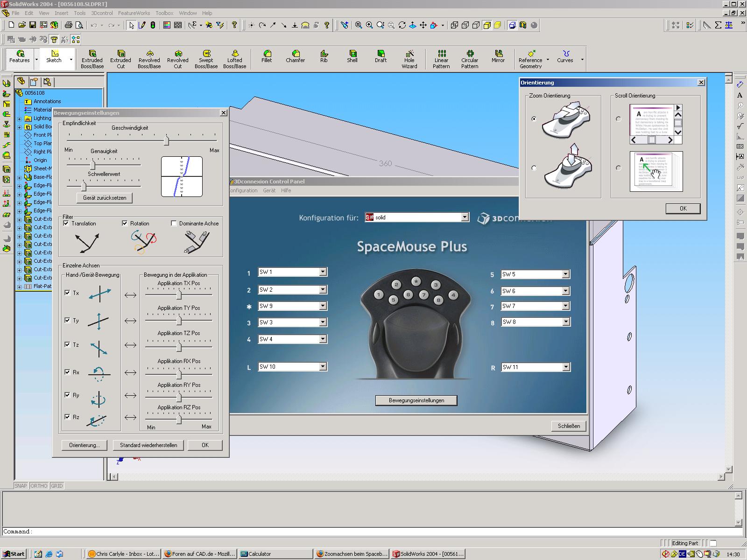
Task: Enable the Dominante Achse checkbox
Action: pos(174,224)
